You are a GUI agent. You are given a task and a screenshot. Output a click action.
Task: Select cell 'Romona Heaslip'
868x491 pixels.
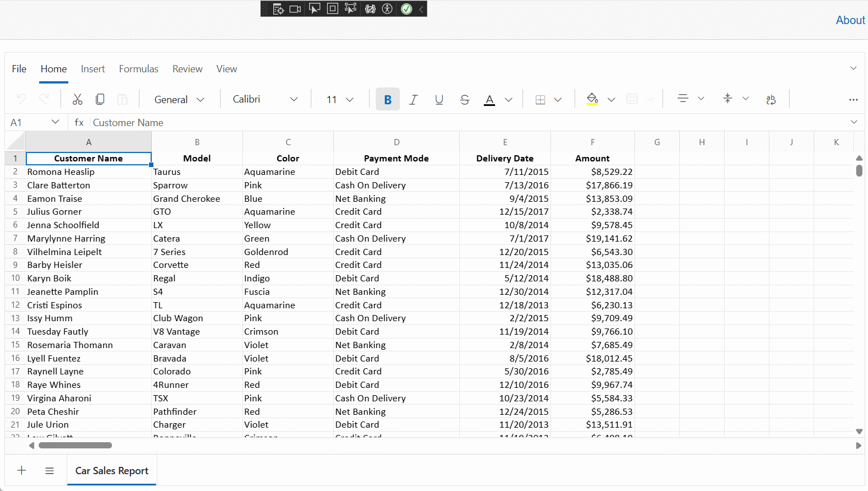(88, 172)
